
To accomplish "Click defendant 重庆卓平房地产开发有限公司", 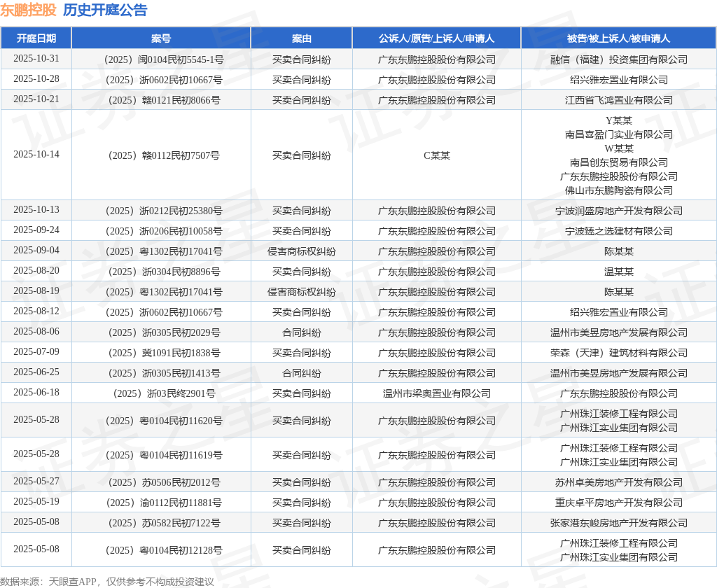I will pyautogui.click(x=619, y=503).
